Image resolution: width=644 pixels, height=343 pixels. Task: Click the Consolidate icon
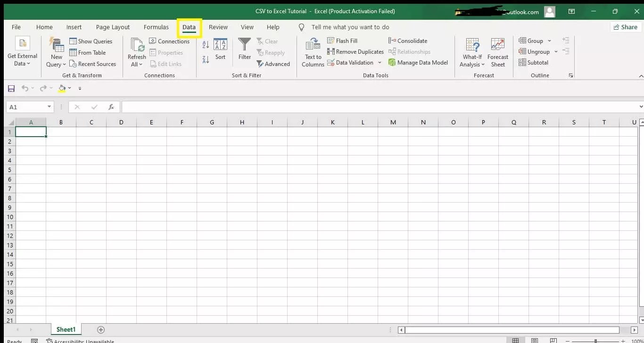(x=407, y=41)
